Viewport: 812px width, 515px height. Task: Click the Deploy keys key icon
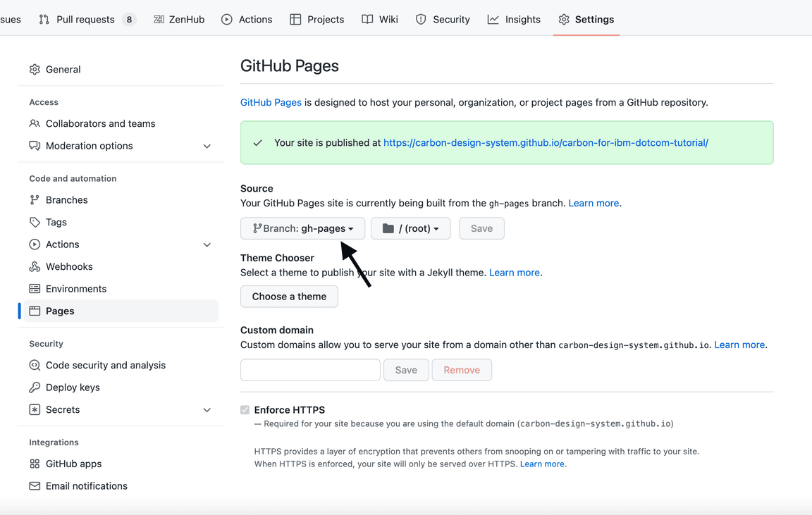[x=35, y=387]
